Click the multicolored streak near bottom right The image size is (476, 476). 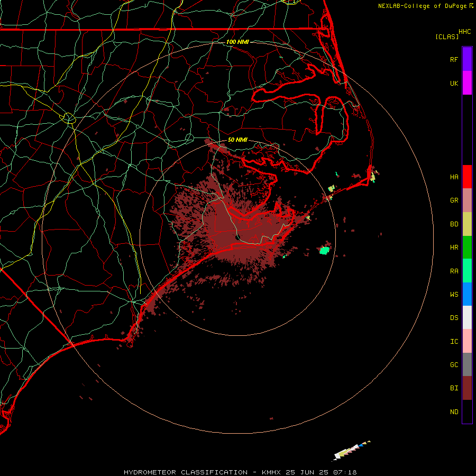coord(352,450)
